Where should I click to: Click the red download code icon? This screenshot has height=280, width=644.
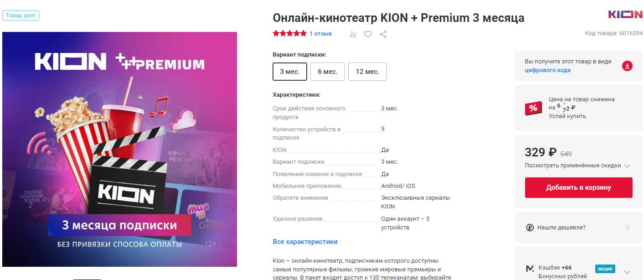627,66
